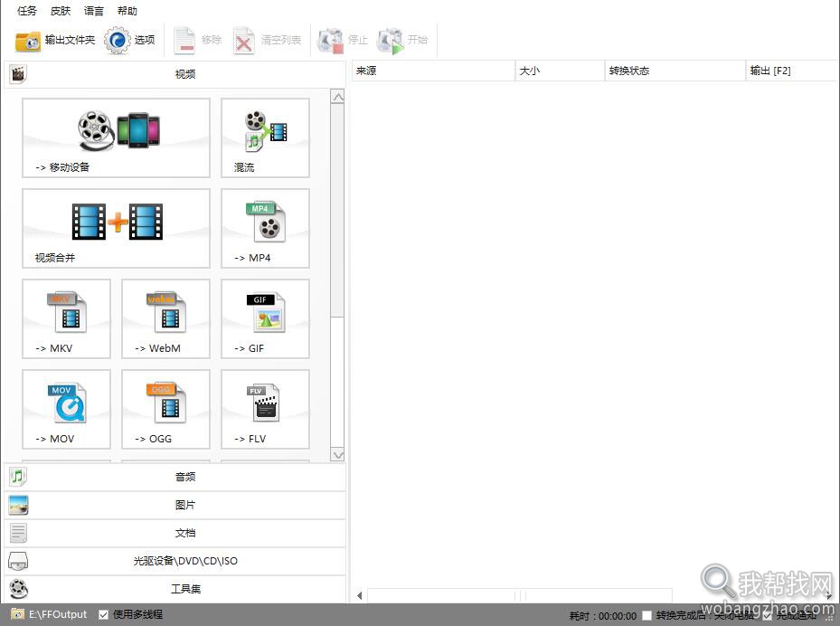Image resolution: width=840 pixels, height=626 pixels.
Task: Click the 开始 start button
Action: [402, 40]
